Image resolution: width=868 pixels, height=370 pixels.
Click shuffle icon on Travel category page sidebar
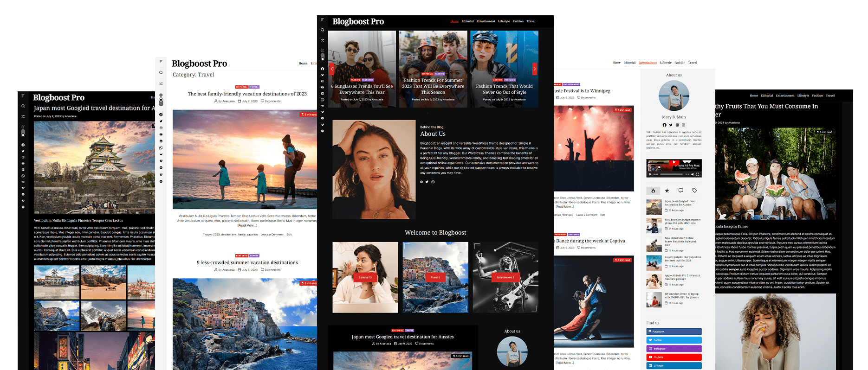click(x=161, y=84)
